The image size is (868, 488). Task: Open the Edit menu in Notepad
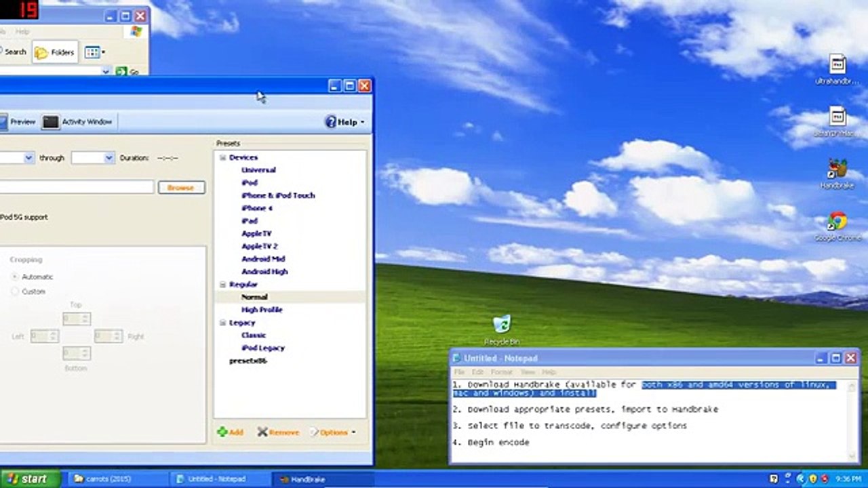[478, 372]
